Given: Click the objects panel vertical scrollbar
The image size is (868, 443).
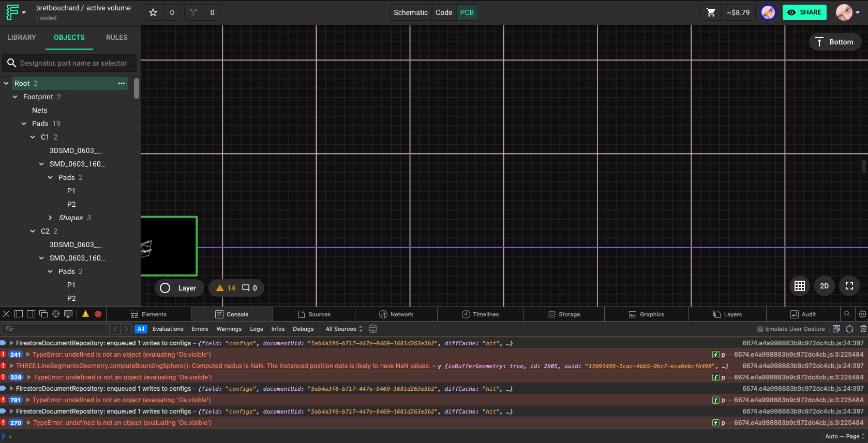Looking at the screenshot, I should 137,88.
